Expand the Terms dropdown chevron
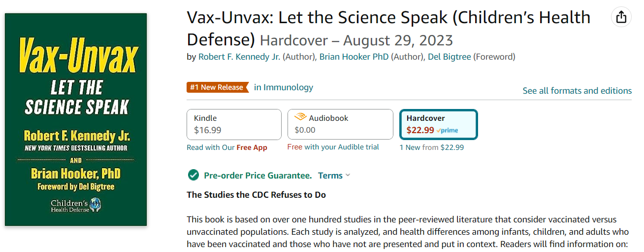The width and height of the screenshot is (644, 252). 348,175
